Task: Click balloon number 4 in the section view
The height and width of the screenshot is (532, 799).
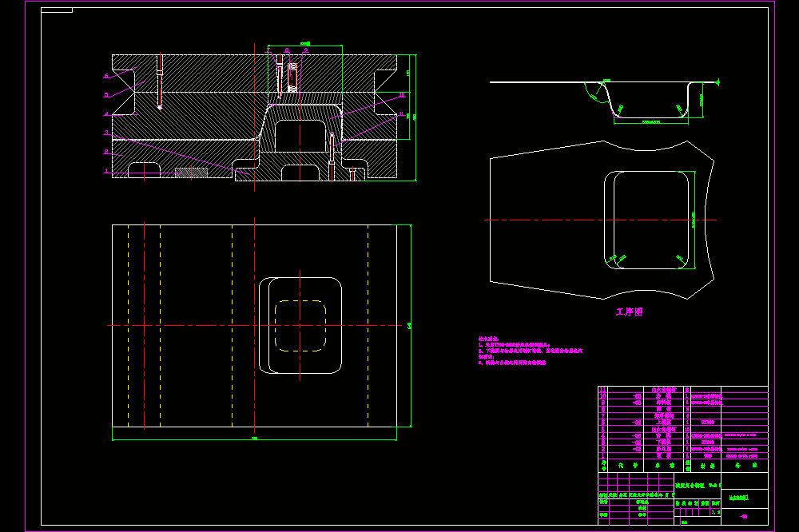Action: 106,114
